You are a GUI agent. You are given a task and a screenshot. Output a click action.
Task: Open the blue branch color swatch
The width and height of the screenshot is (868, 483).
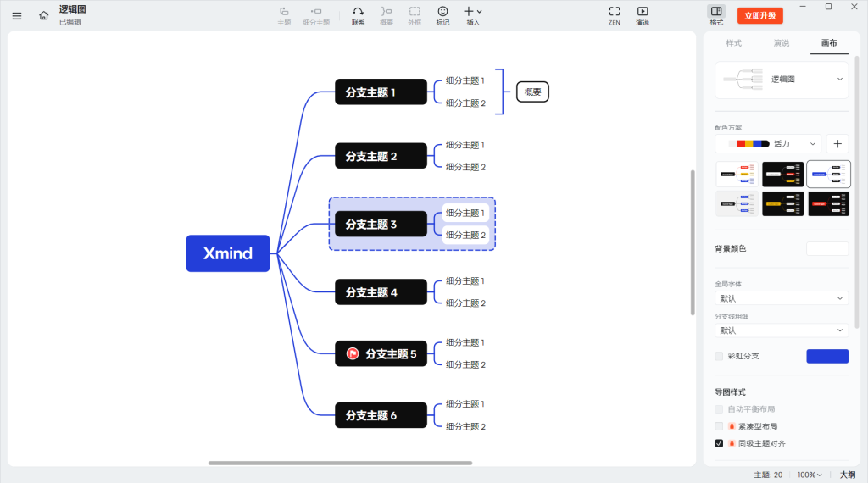point(827,356)
